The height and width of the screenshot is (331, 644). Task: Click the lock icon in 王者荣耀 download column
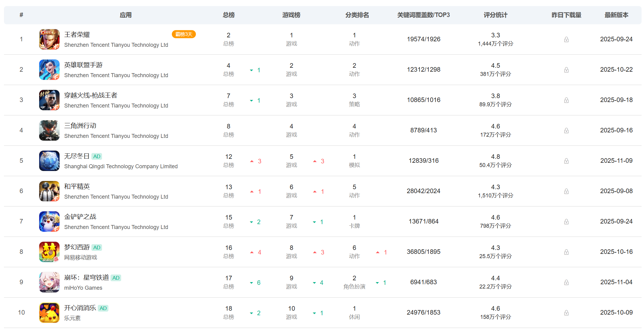(x=566, y=39)
